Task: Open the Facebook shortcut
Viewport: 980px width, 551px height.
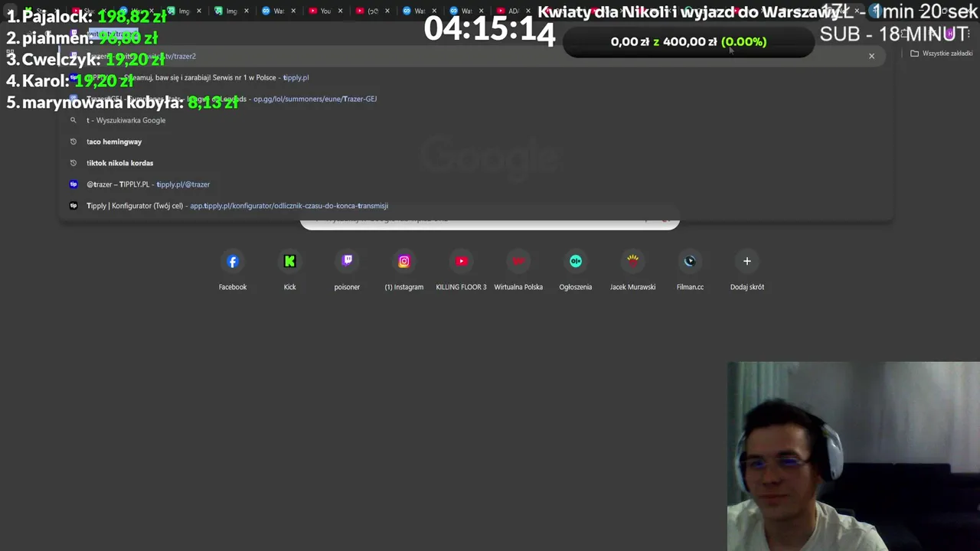Action: click(233, 270)
